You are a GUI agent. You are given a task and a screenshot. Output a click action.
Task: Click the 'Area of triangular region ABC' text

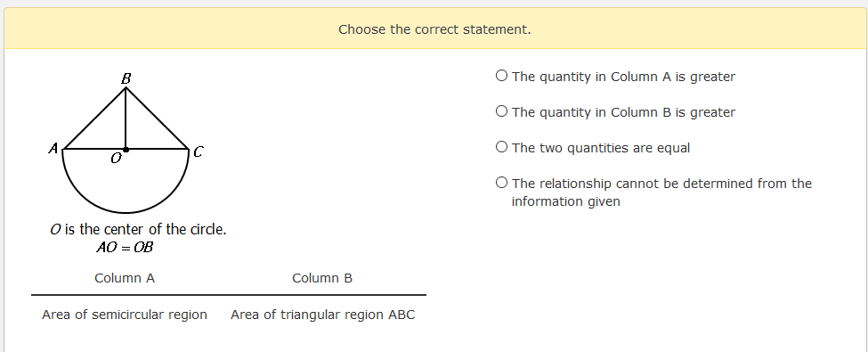pyautogui.click(x=323, y=315)
